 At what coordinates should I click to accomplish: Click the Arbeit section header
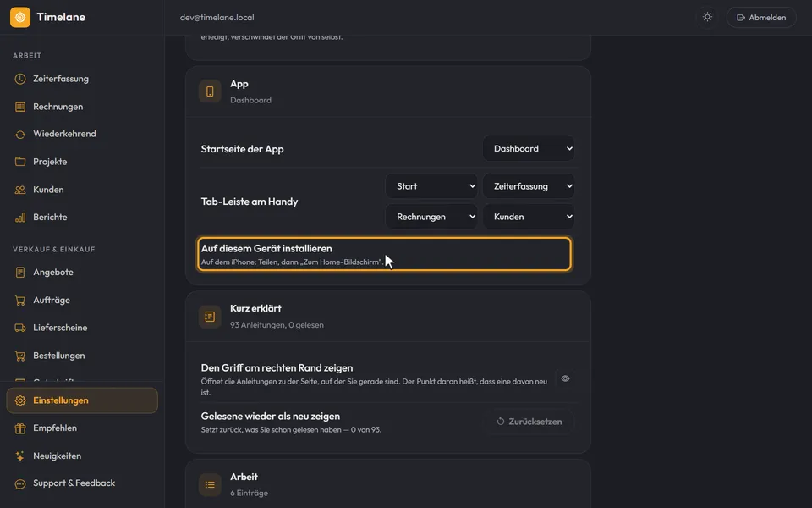tap(388, 484)
